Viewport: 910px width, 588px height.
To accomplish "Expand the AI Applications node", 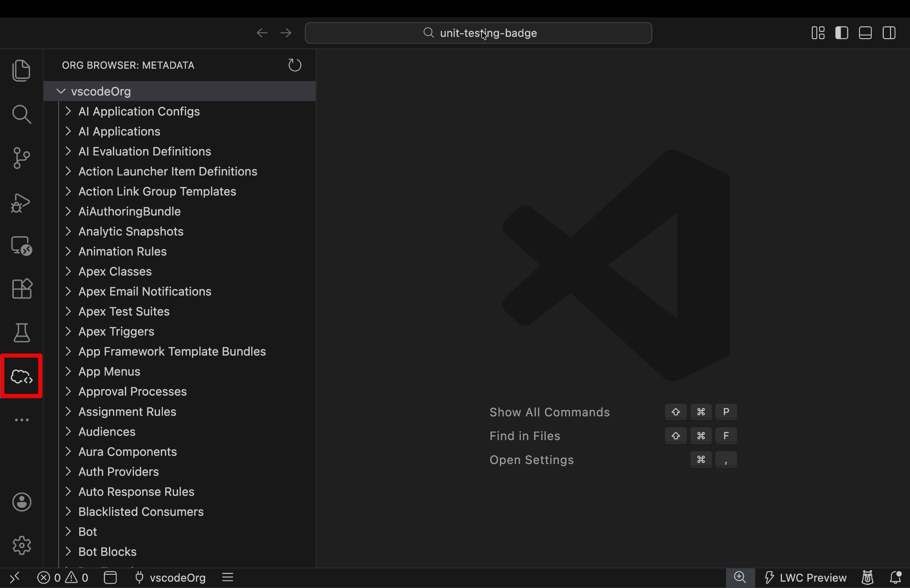I will coord(68,131).
